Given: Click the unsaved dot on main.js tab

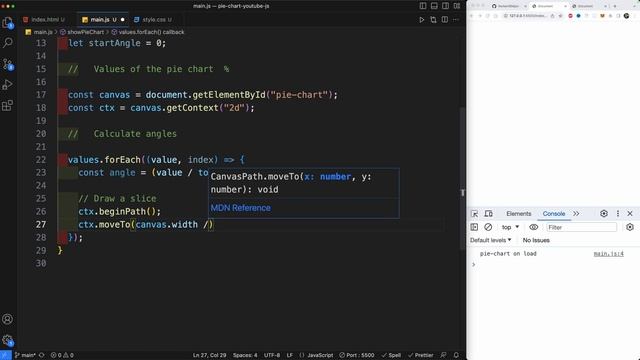Looking at the screenshot, I should coord(122,20).
